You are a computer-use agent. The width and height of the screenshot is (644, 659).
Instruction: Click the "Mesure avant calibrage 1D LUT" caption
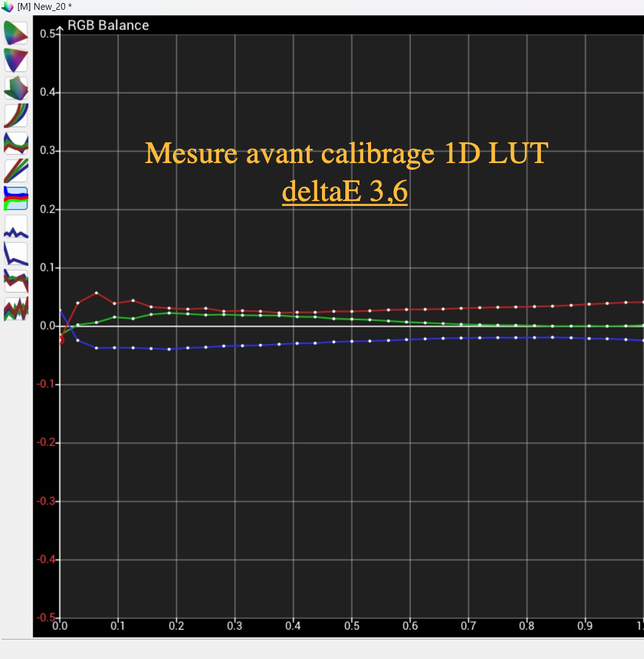coord(346,153)
